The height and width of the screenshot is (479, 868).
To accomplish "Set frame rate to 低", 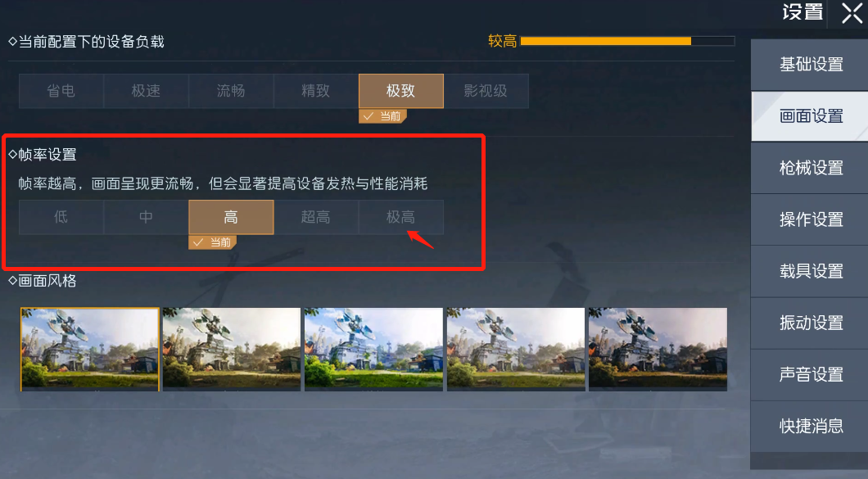I will pyautogui.click(x=61, y=217).
